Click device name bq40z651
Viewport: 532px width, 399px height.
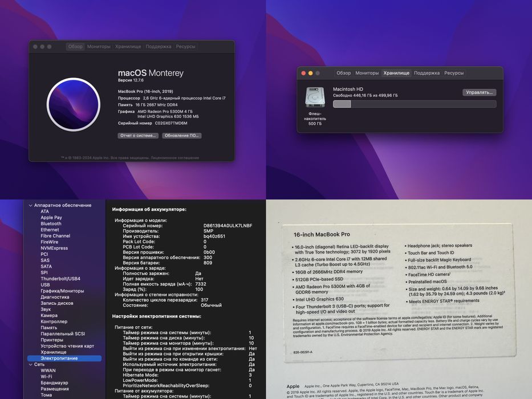coord(214,236)
